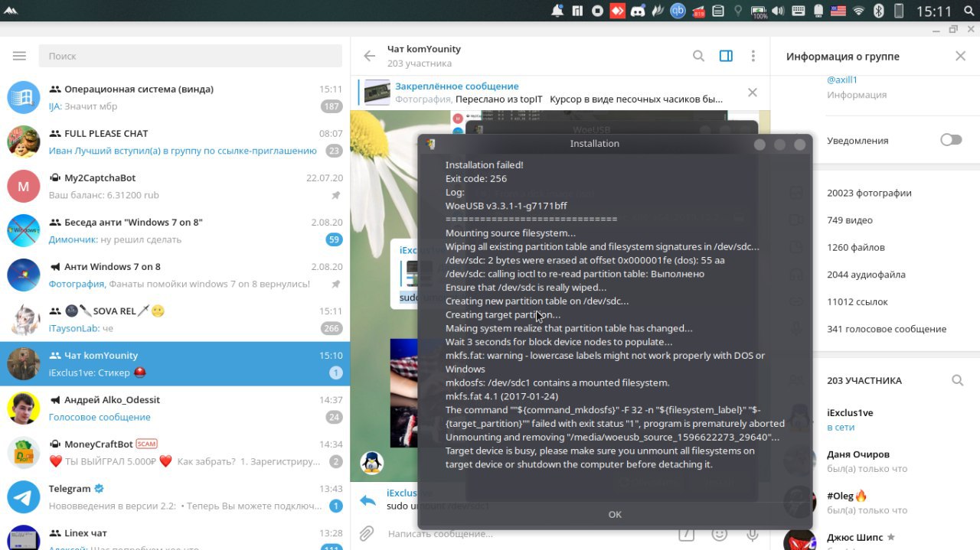Open the Wi-Fi network tray icon
Screen dimensions: 980x550
click(x=859, y=11)
